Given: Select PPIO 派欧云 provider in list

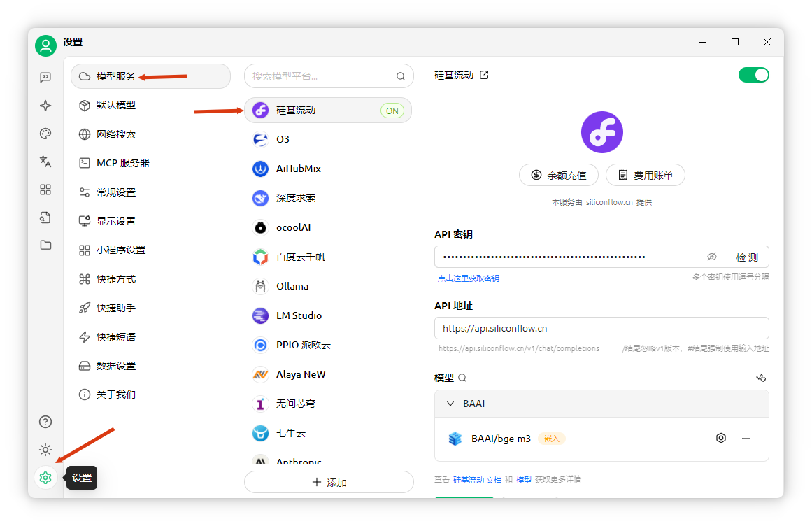Looking at the screenshot, I should 328,345.
